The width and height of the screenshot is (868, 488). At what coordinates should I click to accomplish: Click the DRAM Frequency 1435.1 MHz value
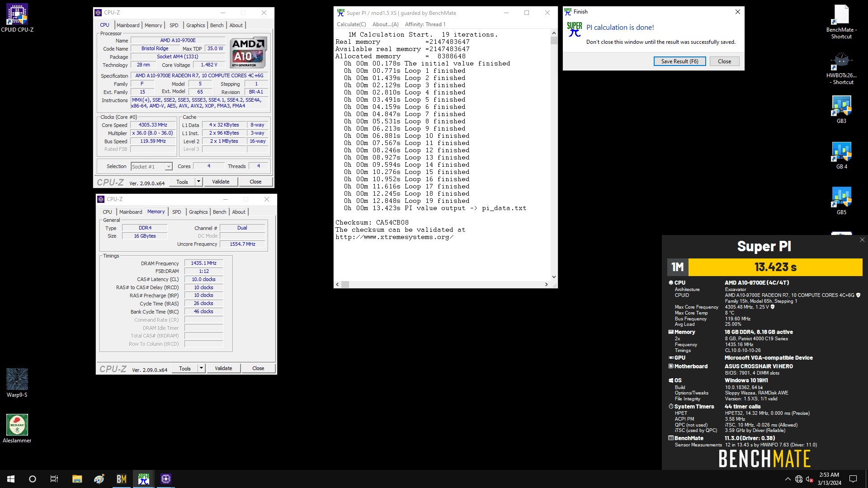203,263
